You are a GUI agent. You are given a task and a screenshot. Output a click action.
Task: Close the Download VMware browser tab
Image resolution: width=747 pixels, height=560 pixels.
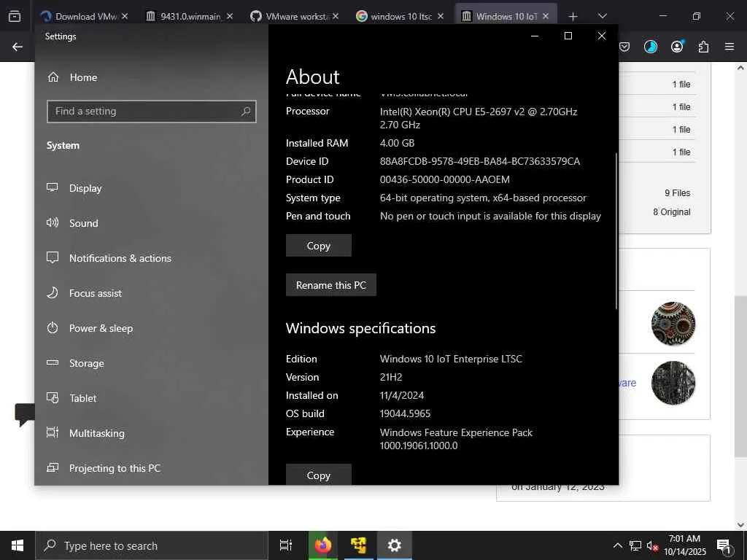click(124, 16)
